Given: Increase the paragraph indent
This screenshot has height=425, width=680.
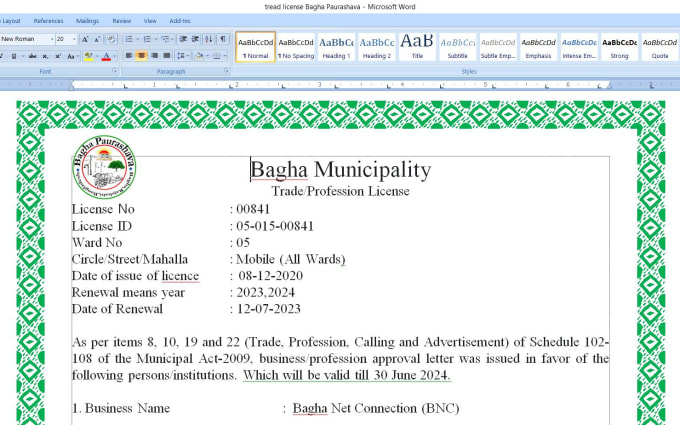Looking at the screenshot, I should coord(196,39).
